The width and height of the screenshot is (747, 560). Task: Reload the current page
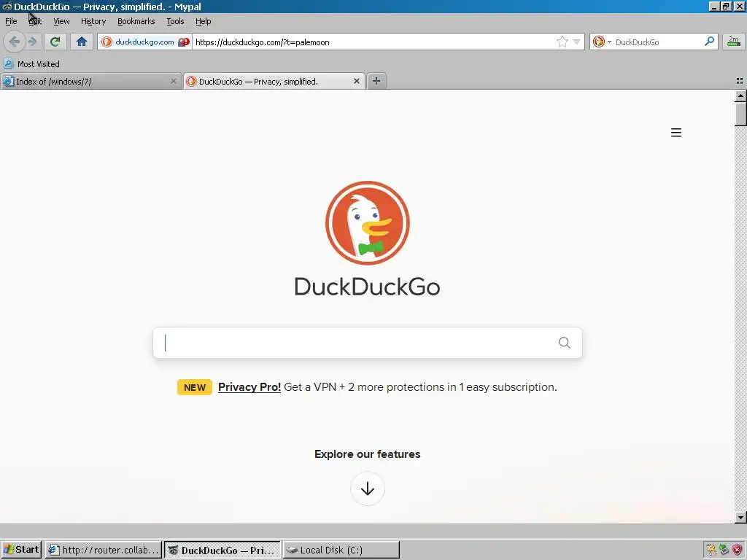pos(55,42)
